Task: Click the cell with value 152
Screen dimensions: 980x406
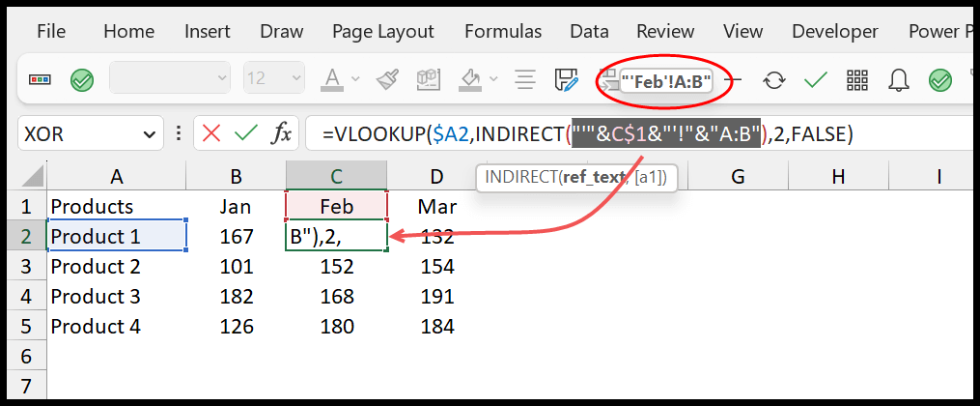Action: pos(336,267)
